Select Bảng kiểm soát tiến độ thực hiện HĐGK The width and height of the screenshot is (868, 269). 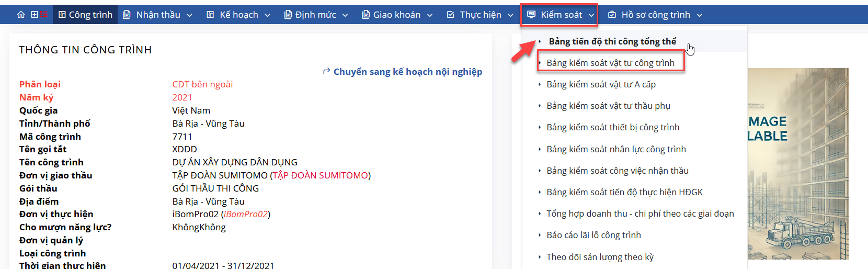[624, 192]
